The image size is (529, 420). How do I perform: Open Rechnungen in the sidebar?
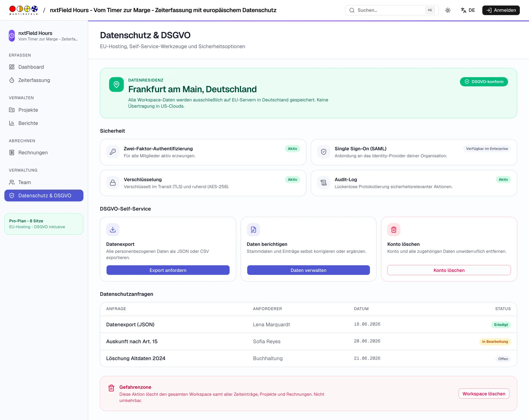pyautogui.click(x=44, y=153)
